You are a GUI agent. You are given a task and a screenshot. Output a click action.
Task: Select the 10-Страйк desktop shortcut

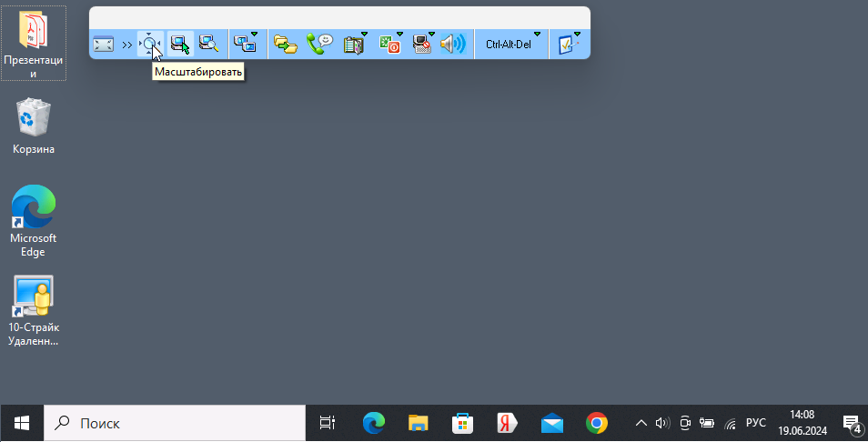[x=34, y=310]
